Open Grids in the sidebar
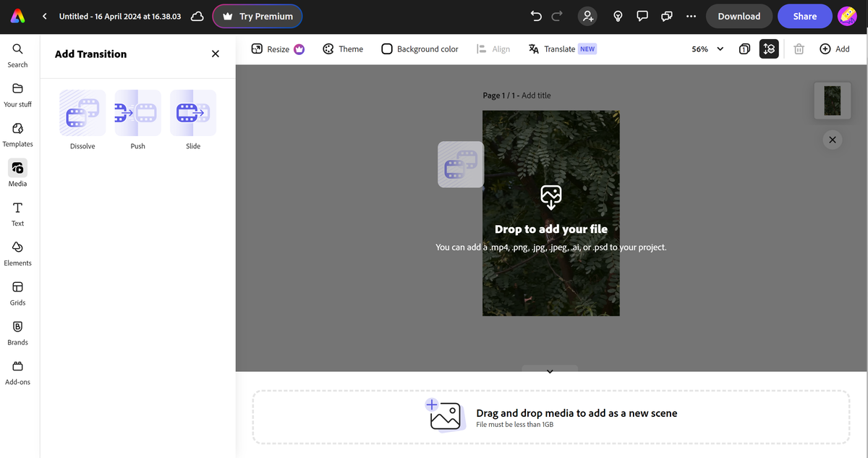 pyautogui.click(x=17, y=293)
